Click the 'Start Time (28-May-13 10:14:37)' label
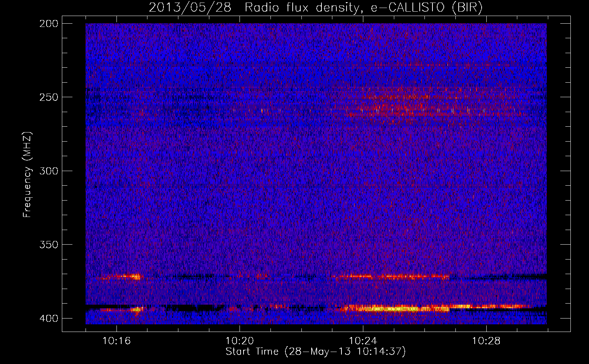The height and width of the screenshot is (364, 589). click(x=316, y=352)
